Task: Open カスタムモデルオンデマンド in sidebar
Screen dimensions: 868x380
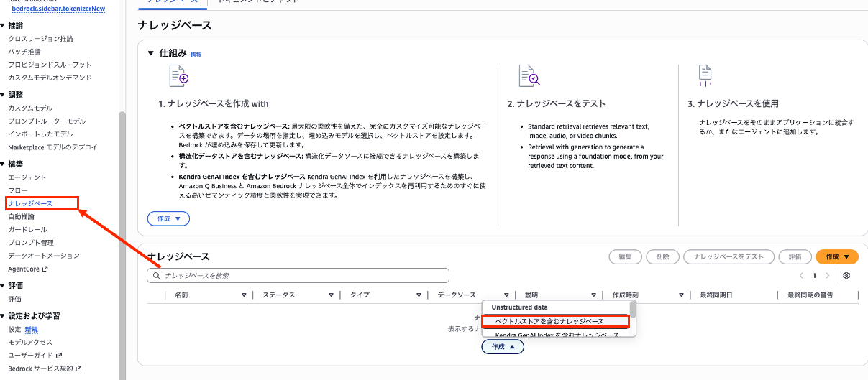Action: 50,78
